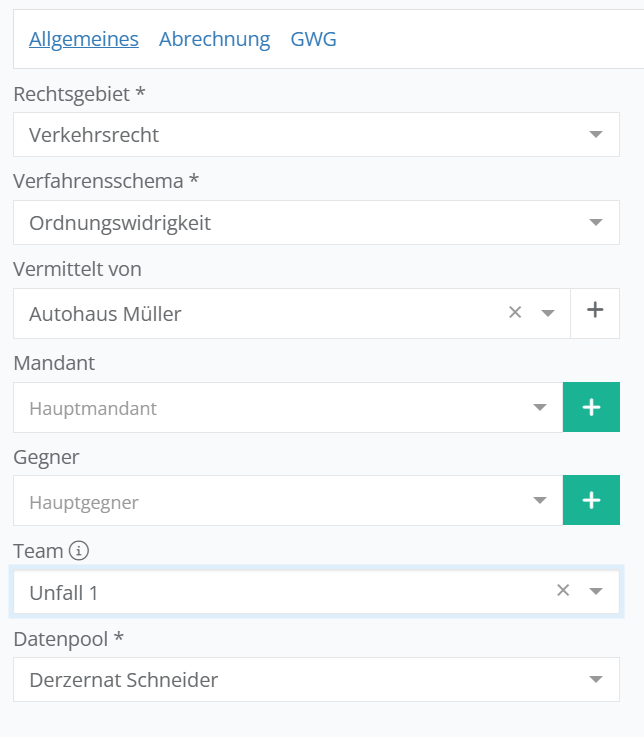
Task: Switch to the GWG tab
Action: [313, 39]
